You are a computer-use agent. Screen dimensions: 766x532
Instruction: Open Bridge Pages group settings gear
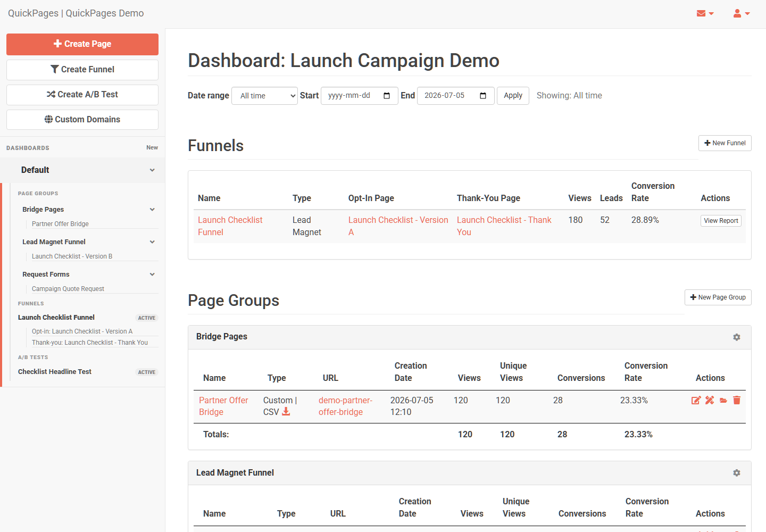737,337
